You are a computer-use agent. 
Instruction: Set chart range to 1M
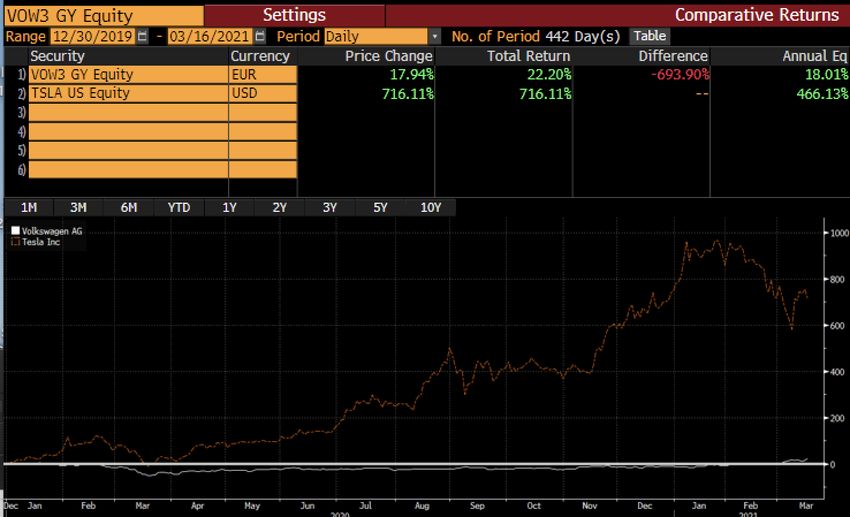(29, 208)
